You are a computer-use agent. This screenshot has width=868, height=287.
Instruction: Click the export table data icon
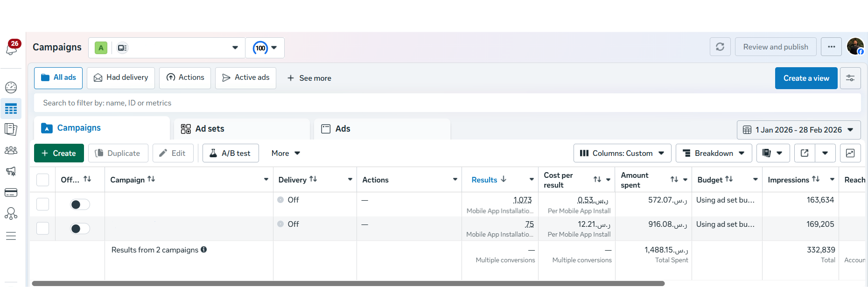click(805, 153)
